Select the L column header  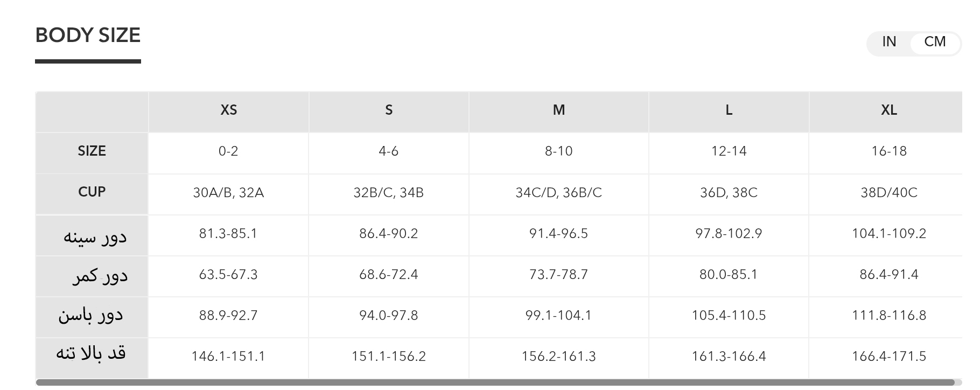coord(729,110)
